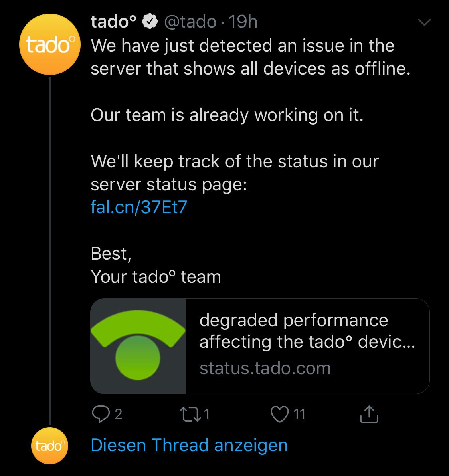
Task: Open the degraded performance card title
Action: (x=307, y=331)
